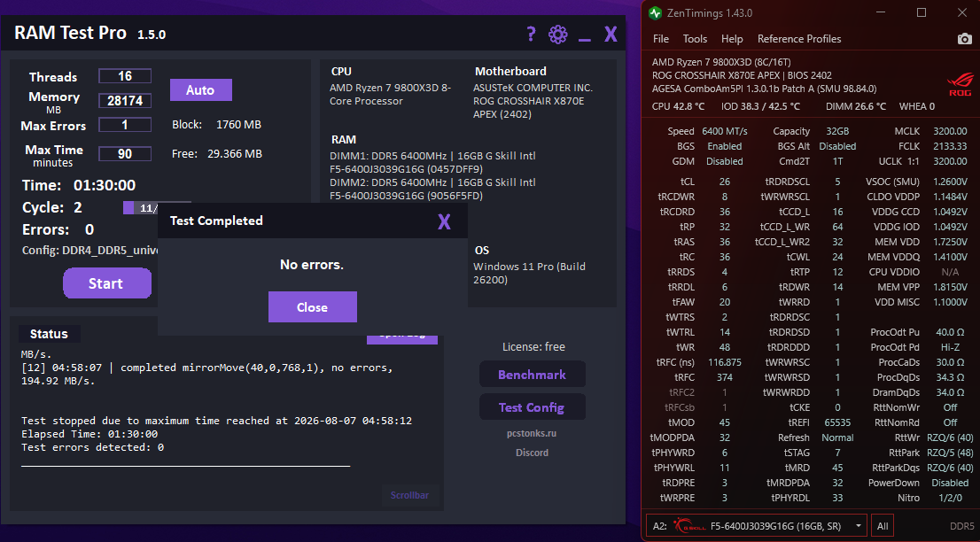Click the Block 1760 MB value

[238, 124]
